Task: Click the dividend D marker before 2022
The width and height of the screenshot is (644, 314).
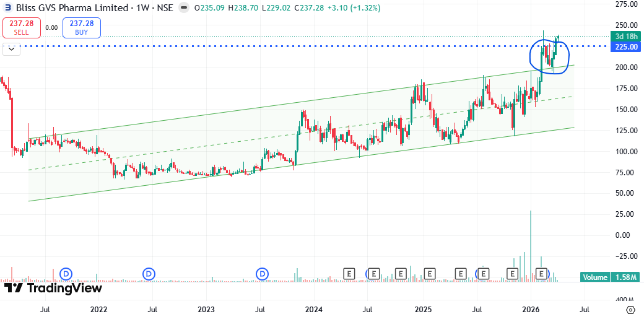Action: tap(66, 273)
